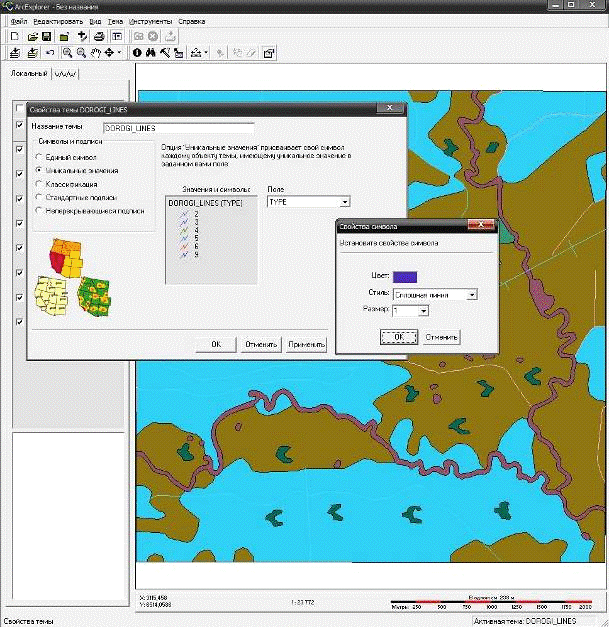Open the 'Инструменты' menu
The height and width of the screenshot is (627, 609).
tap(152, 21)
